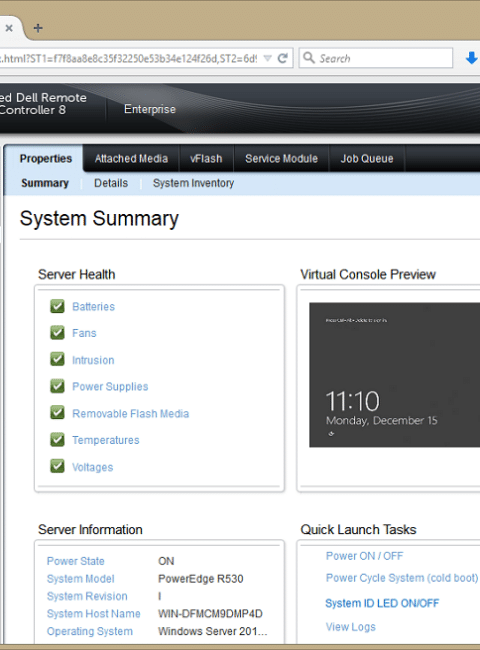The height and width of the screenshot is (650, 480).
Task: Switch to the Job Queue tab
Action: coord(367,158)
